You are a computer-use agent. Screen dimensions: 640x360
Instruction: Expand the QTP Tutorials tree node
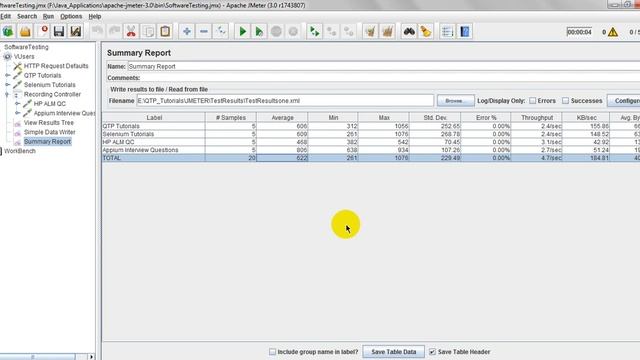pos(7,76)
